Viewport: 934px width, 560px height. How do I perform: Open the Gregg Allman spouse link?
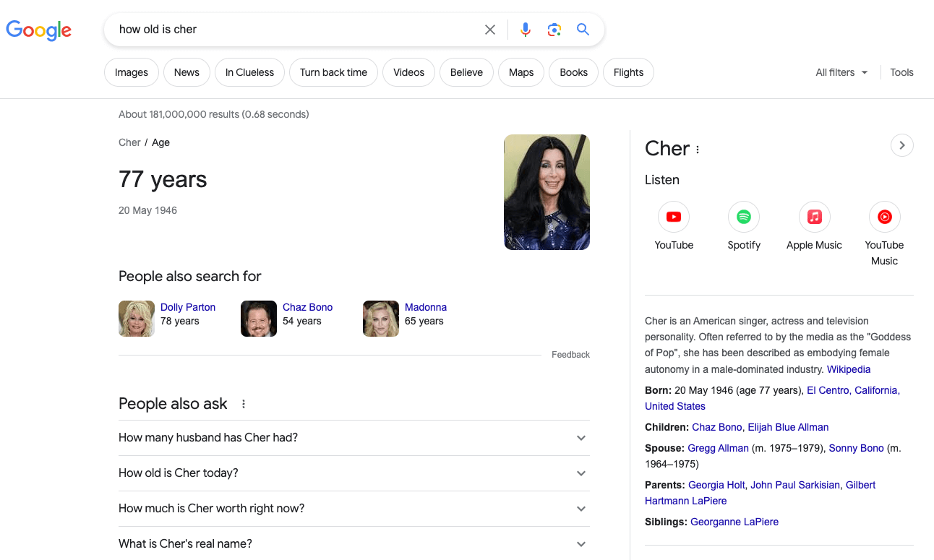pos(718,448)
